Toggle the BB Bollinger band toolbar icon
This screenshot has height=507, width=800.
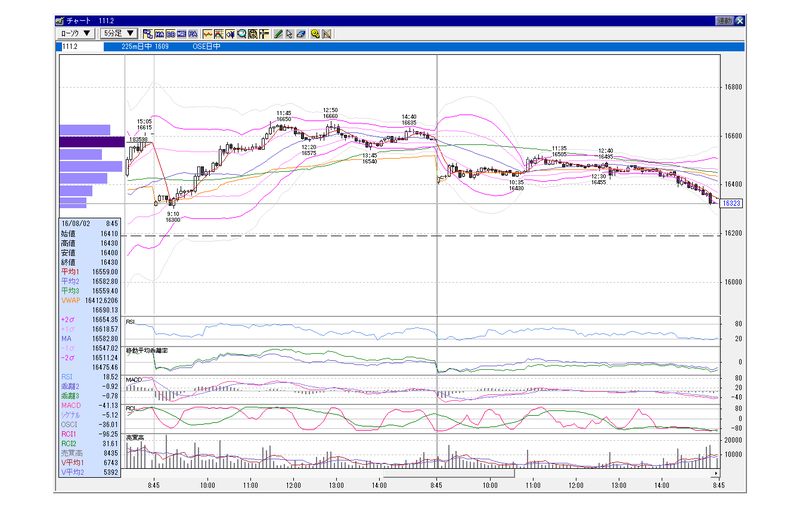(x=170, y=34)
